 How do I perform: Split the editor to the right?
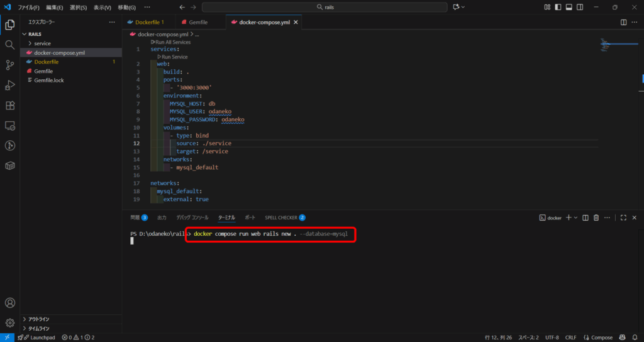[623, 22]
